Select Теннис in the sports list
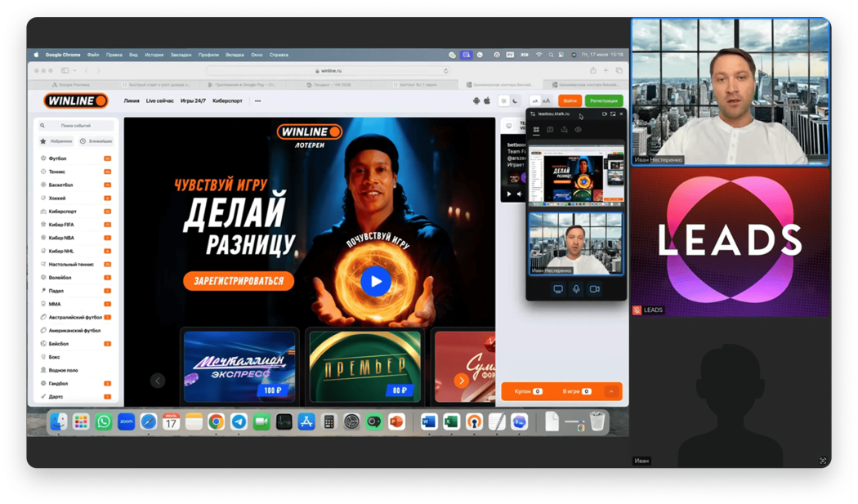 pyautogui.click(x=75, y=172)
